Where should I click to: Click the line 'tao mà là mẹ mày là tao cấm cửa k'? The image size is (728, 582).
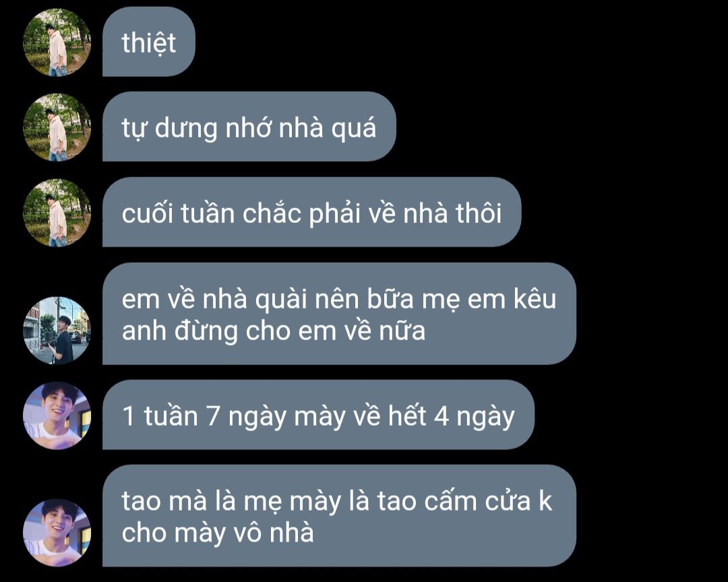[337, 501]
